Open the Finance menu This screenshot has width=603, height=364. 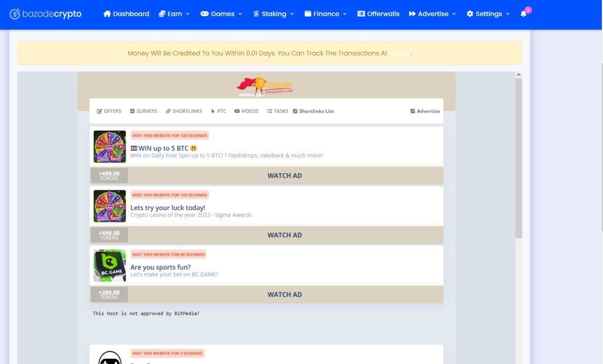pos(326,14)
